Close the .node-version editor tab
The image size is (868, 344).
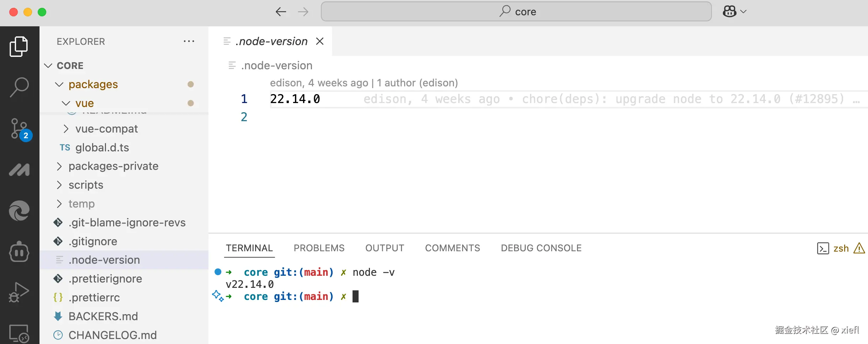(x=320, y=42)
